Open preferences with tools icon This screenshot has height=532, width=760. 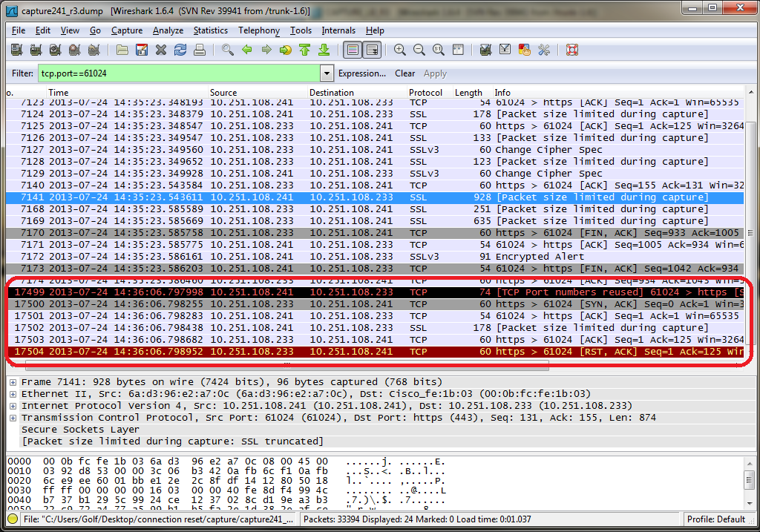tap(544, 50)
